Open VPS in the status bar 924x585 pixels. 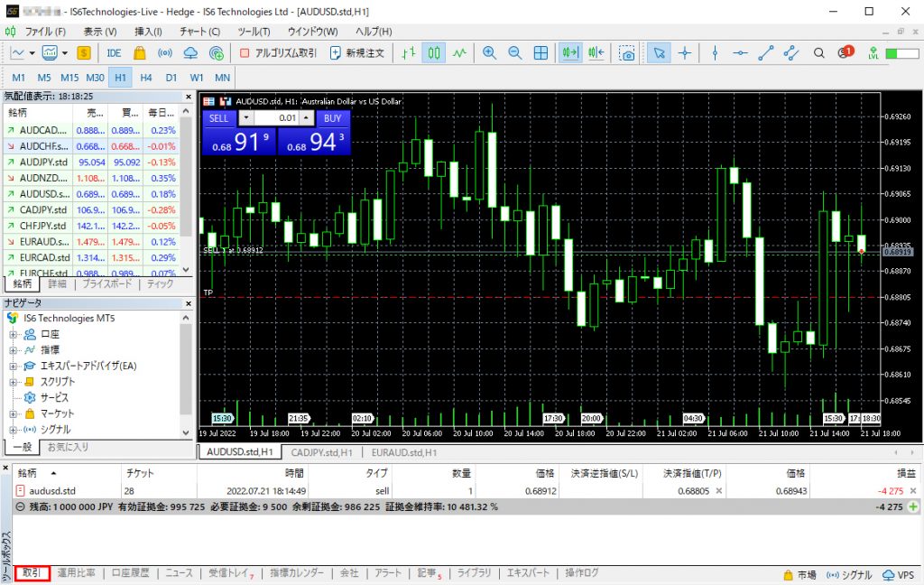coord(898,574)
